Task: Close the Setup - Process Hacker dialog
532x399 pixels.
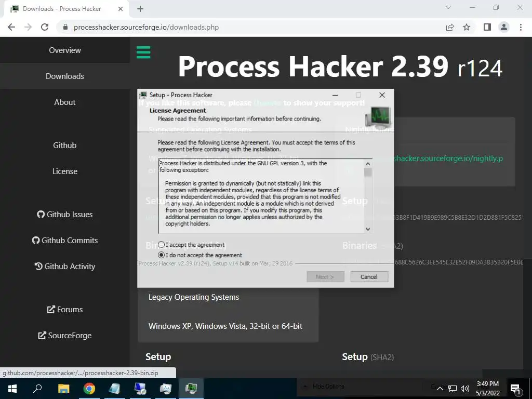Action: coord(382,95)
